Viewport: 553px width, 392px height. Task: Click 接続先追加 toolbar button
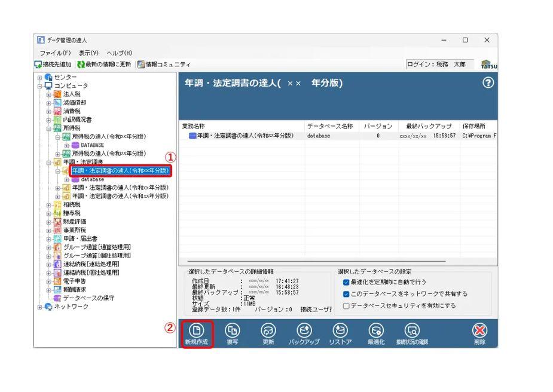53,65
